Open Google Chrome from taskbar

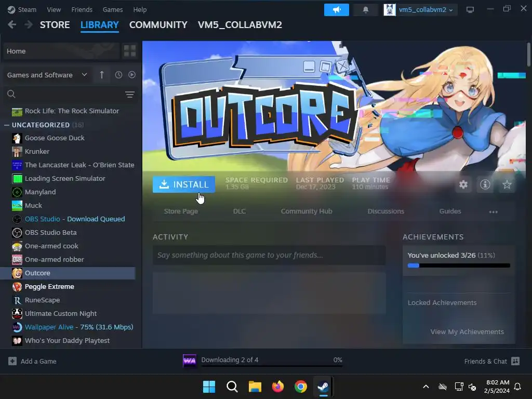coord(301,387)
